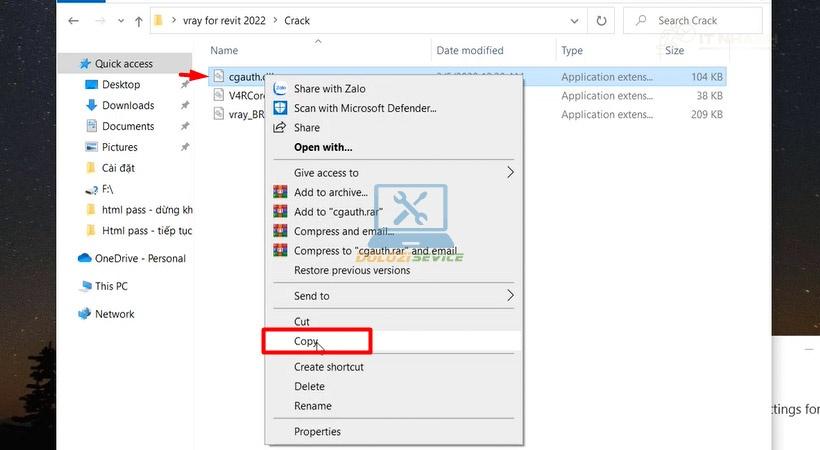The height and width of the screenshot is (450, 820).
Task: Select the V4RCore file icon
Action: (x=219, y=95)
